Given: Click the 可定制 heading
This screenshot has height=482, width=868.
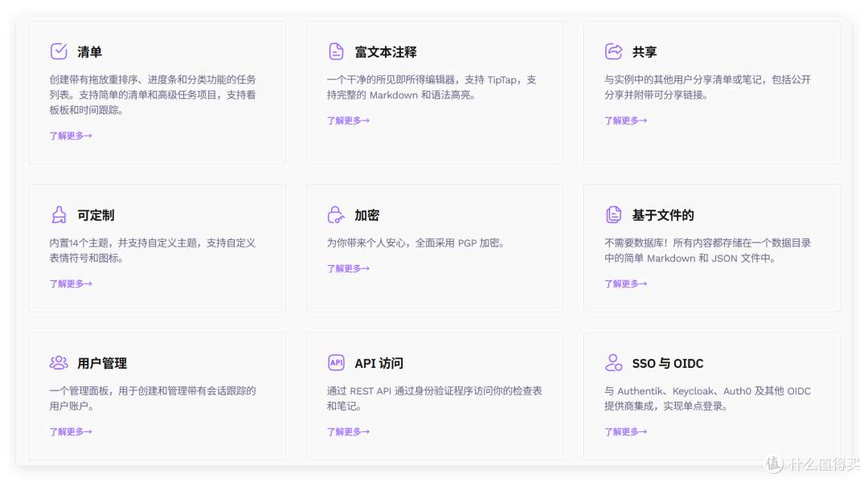Looking at the screenshot, I should click(x=96, y=215).
